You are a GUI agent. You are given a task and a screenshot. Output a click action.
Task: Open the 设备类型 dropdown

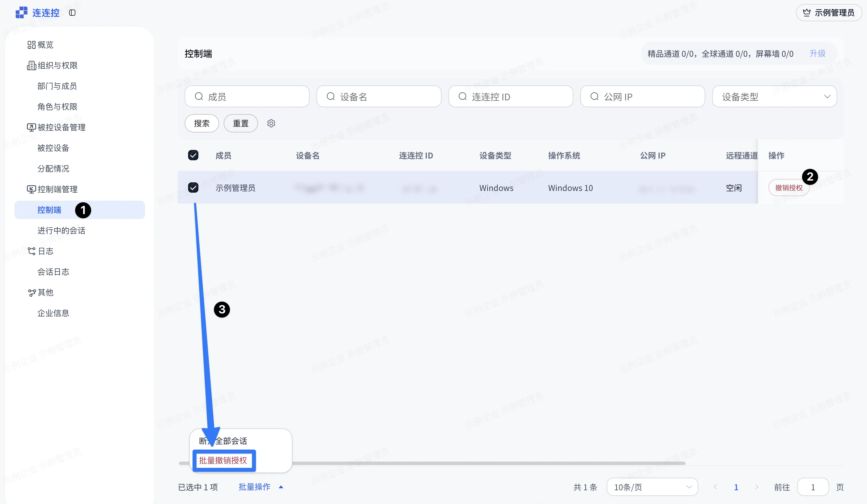[774, 96]
